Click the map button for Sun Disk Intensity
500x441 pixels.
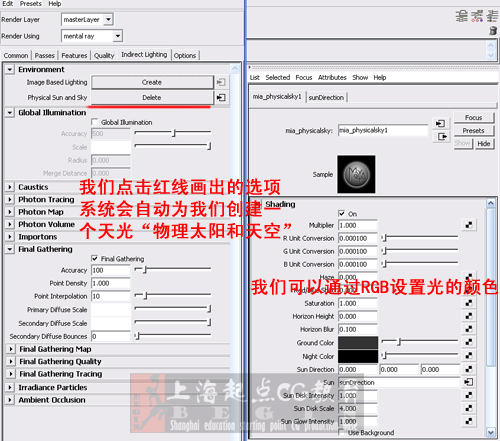[469, 395]
